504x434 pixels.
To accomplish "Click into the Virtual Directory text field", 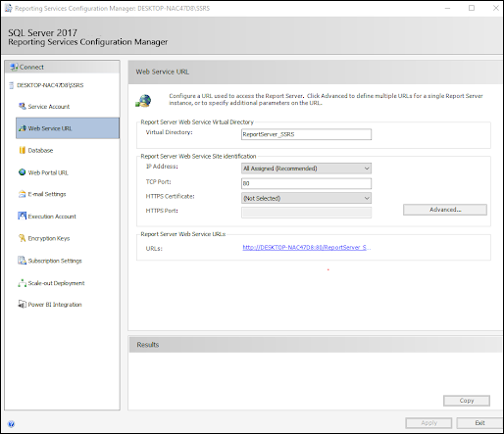I will (x=306, y=134).
